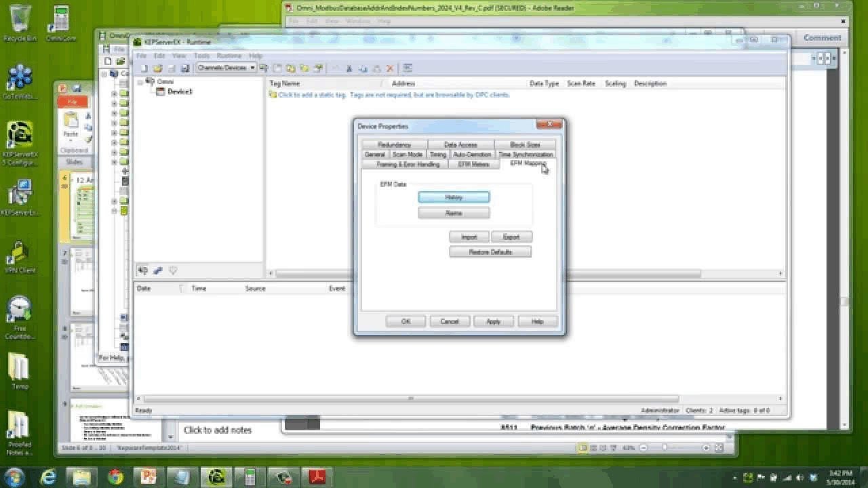Click the 'Click to add a static tag' link
Screen dimensions: 868x488
(394, 95)
